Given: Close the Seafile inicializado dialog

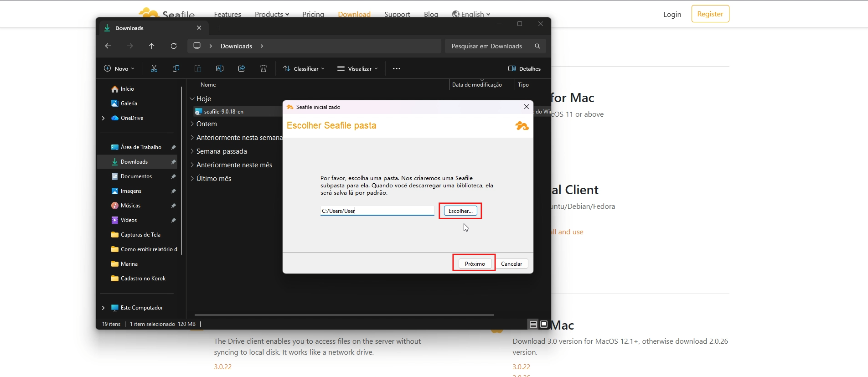Looking at the screenshot, I should point(527,107).
